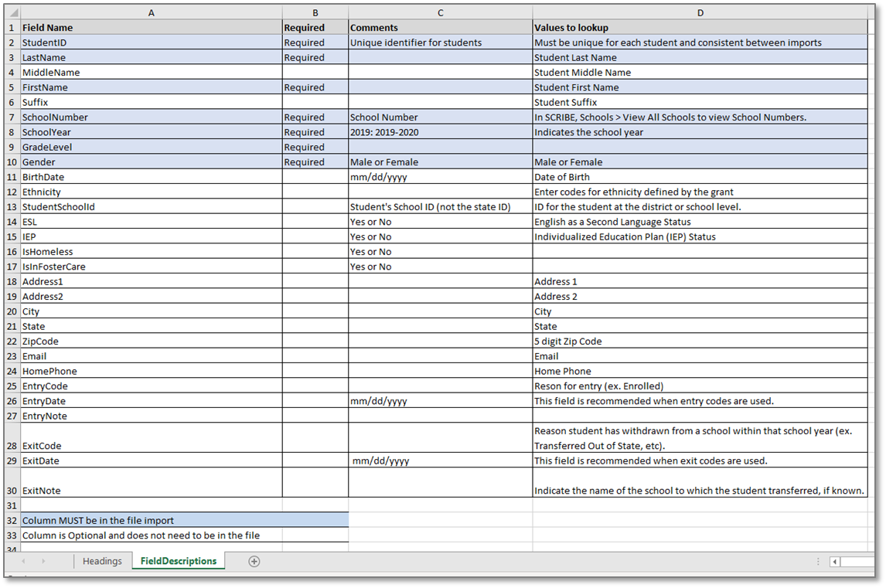The image size is (886, 588).
Task: Select column A header
Action: click(x=152, y=12)
